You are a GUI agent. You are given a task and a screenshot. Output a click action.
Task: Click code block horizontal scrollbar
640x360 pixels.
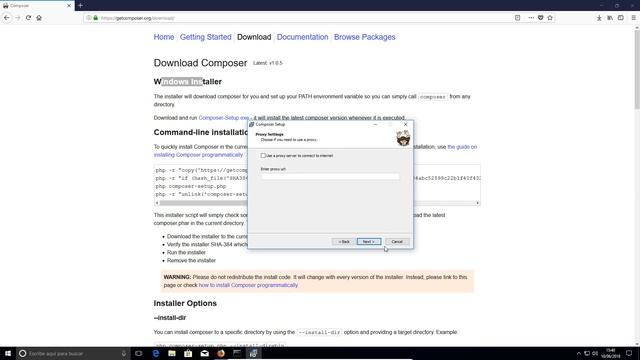pyautogui.click(x=316, y=203)
